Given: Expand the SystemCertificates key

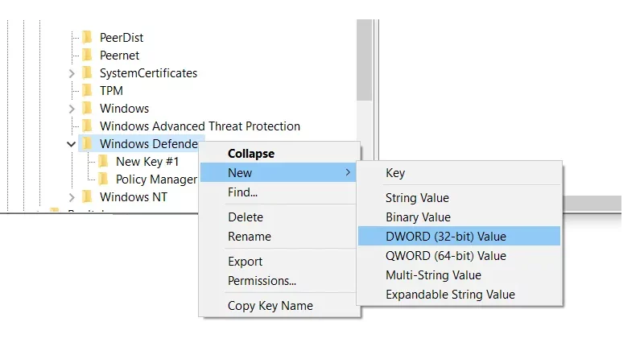Looking at the screenshot, I should (x=72, y=73).
